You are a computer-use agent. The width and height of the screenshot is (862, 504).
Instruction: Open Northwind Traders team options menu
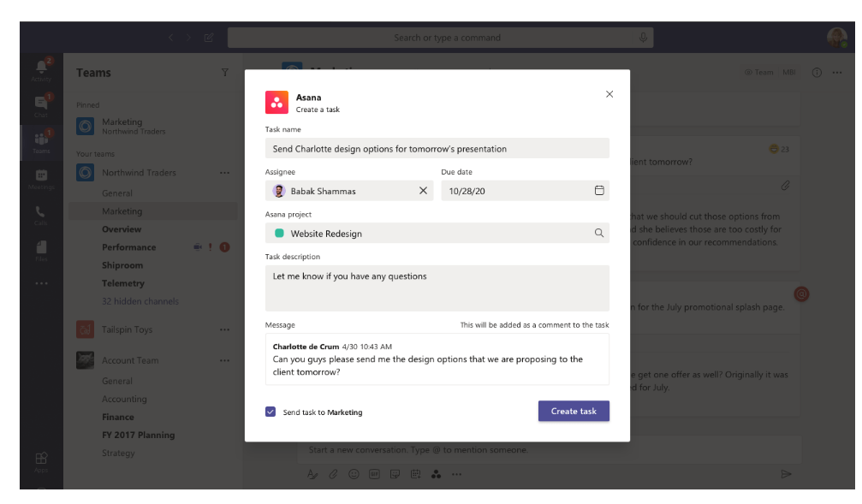click(x=225, y=173)
